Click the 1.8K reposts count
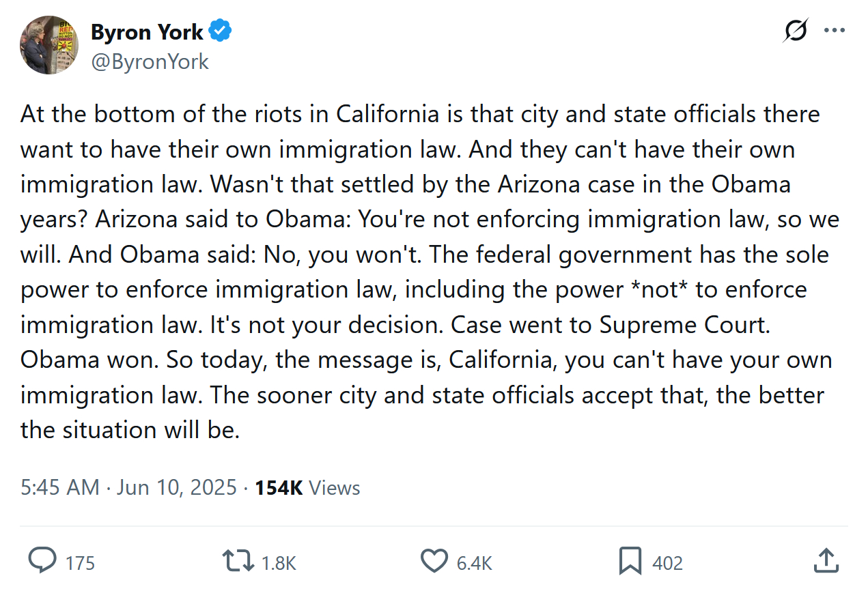This screenshot has width=868, height=591. pyautogui.click(x=279, y=563)
